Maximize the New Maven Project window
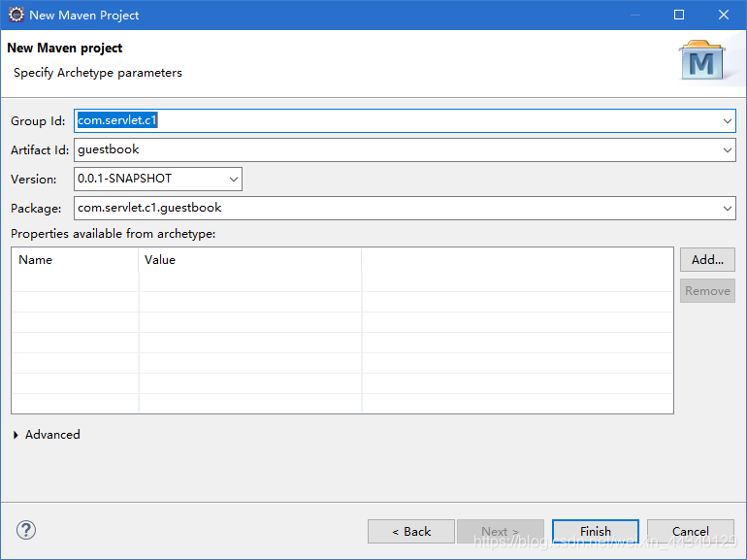Image resolution: width=747 pixels, height=560 pixels. pos(679,15)
